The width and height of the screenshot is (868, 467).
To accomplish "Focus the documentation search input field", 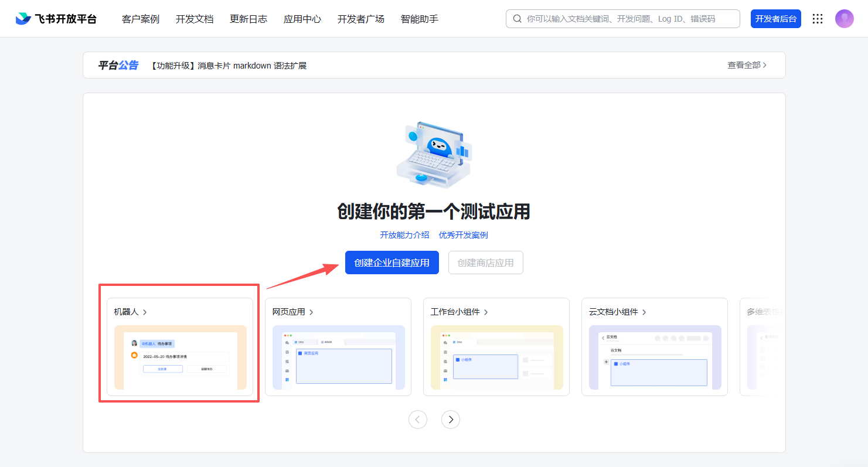I will tap(627, 19).
